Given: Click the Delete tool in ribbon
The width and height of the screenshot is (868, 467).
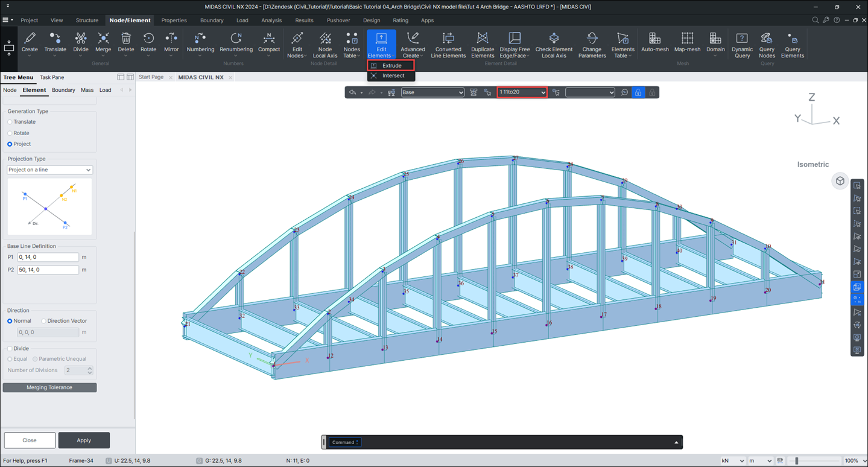Looking at the screenshot, I should point(126,43).
